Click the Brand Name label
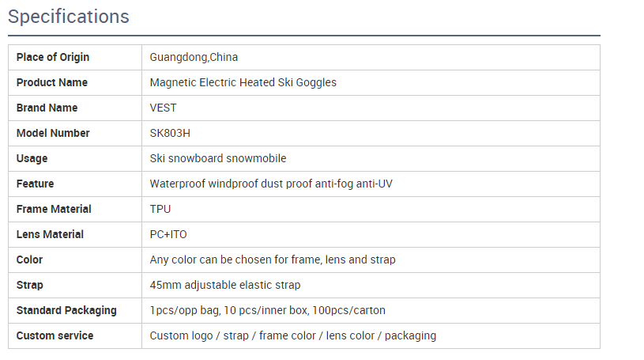Image resolution: width=644 pixels, height=360 pixels. [x=47, y=108]
